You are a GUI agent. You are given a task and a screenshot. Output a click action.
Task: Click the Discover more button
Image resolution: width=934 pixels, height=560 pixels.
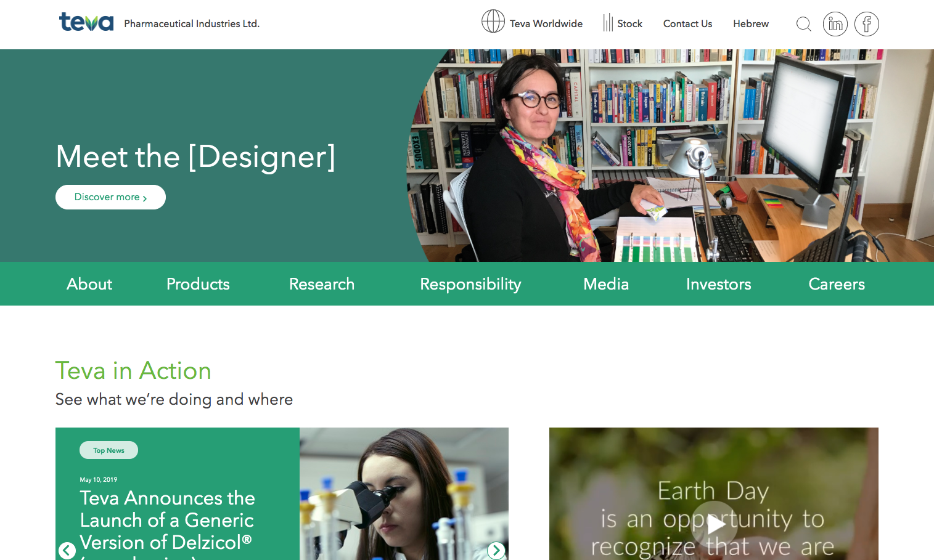point(110,197)
